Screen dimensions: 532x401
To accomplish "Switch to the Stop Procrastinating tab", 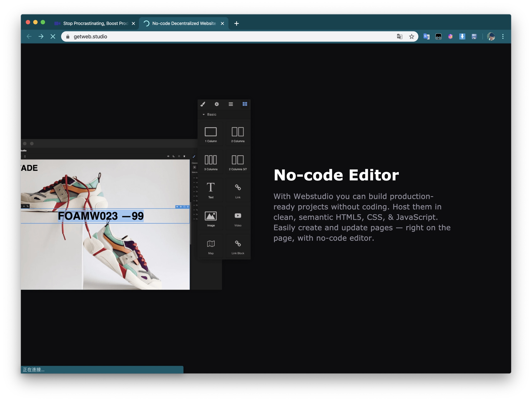I will (x=95, y=23).
